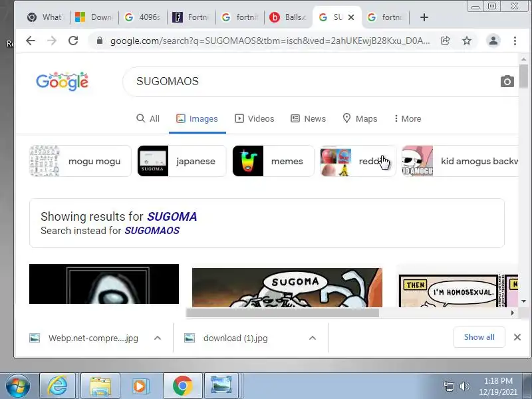Switch to the Microsoft Down tab
Image resolution: width=532 pixels, height=399 pixels.
point(94,17)
